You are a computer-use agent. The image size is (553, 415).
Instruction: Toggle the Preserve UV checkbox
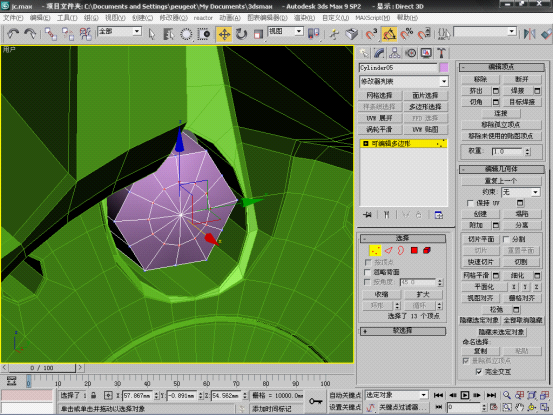click(x=470, y=203)
